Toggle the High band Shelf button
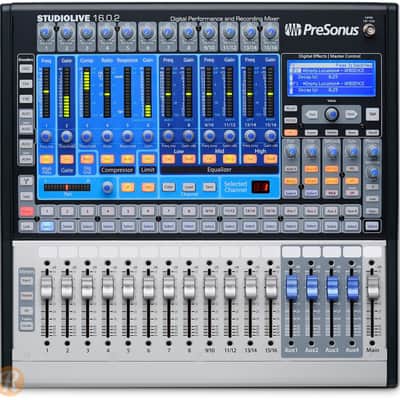The width and height of the screenshot is (400, 400). pos(270,159)
